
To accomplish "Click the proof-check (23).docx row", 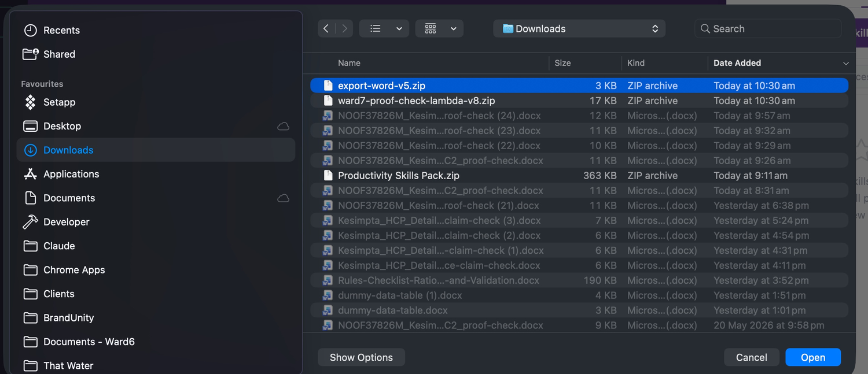I will pos(579,131).
